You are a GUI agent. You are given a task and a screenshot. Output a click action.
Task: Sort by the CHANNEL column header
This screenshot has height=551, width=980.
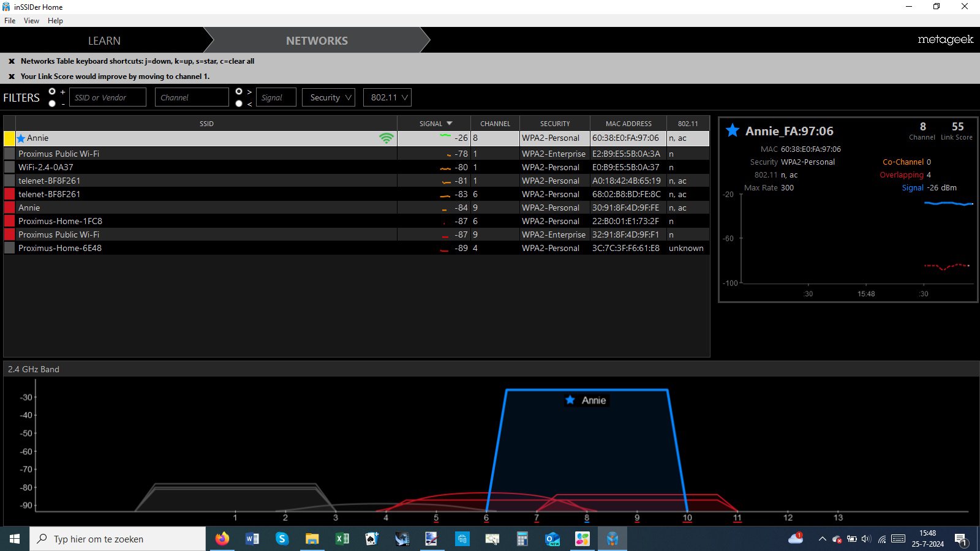click(x=495, y=124)
